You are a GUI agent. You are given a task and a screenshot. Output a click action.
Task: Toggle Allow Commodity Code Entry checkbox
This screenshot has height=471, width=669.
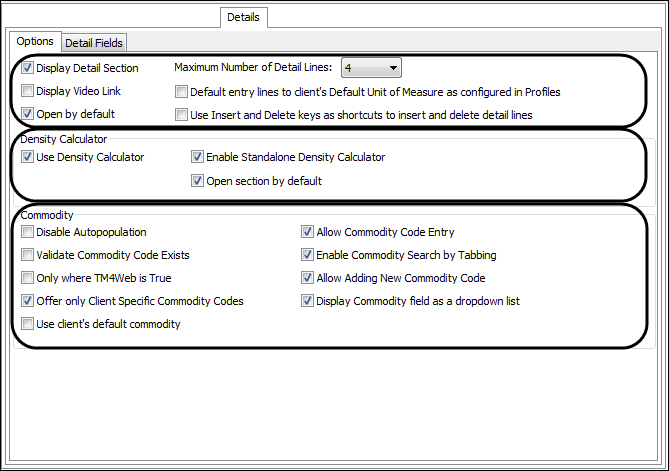(x=307, y=232)
